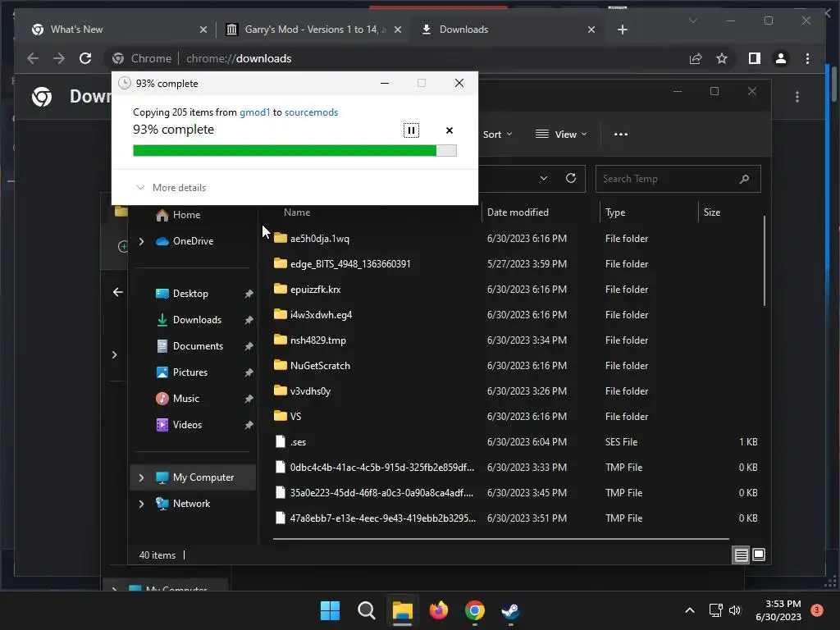840x630 pixels.
Task: Reload the Chrome page
Action: [x=85, y=58]
